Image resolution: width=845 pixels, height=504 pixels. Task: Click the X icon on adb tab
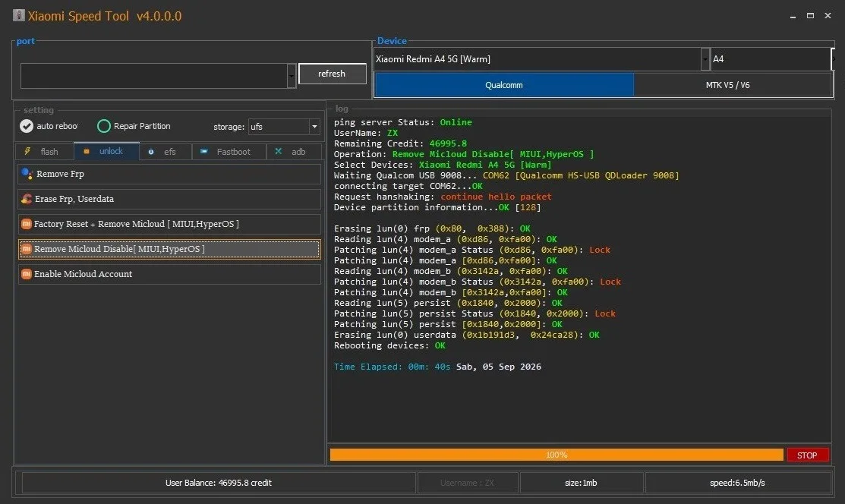click(x=278, y=152)
